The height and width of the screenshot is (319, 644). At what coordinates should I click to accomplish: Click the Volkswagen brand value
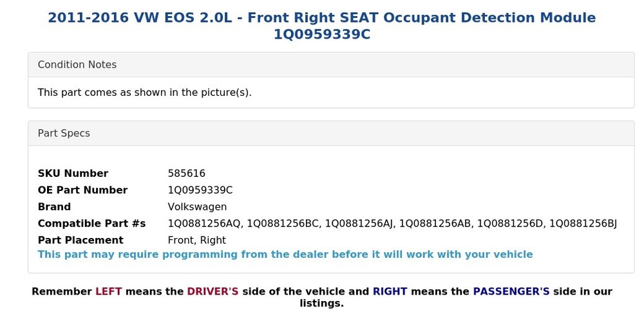(x=197, y=207)
